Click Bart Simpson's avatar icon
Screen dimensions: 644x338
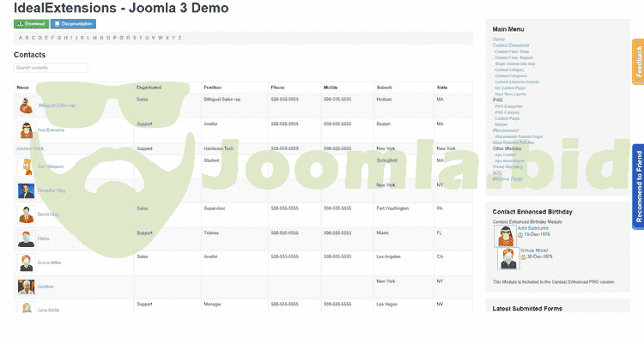(27, 166)
